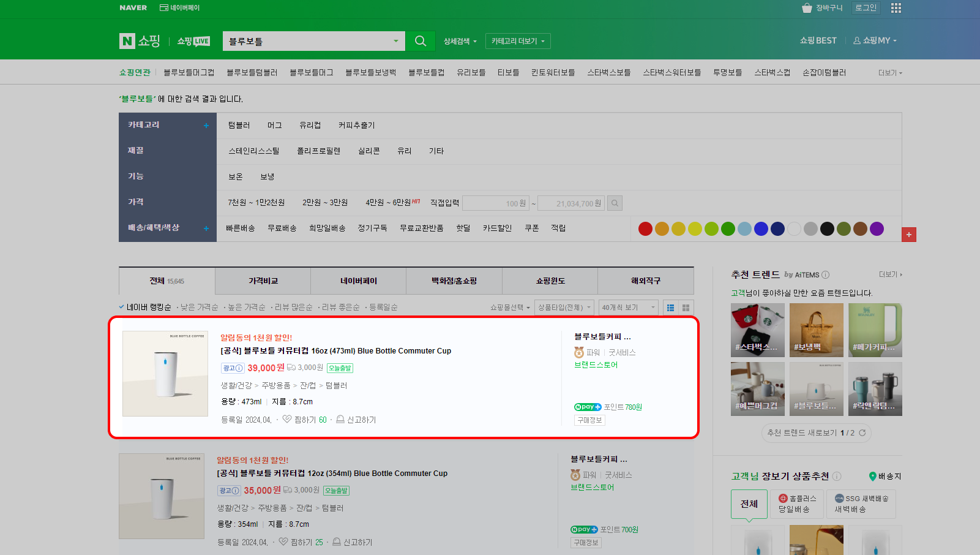Click Npay plus badge on 16oz item
Image resolution: width=980 pixels, height=555 pixels.
(588, 407)
